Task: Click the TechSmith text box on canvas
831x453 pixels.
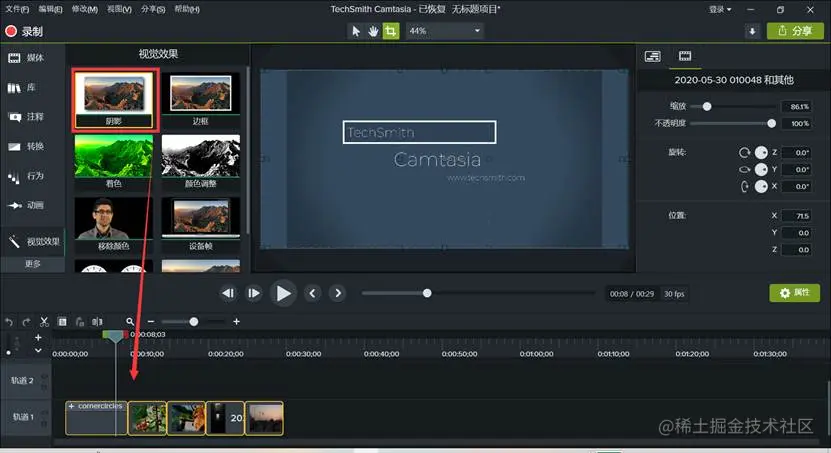Action: 419,132
